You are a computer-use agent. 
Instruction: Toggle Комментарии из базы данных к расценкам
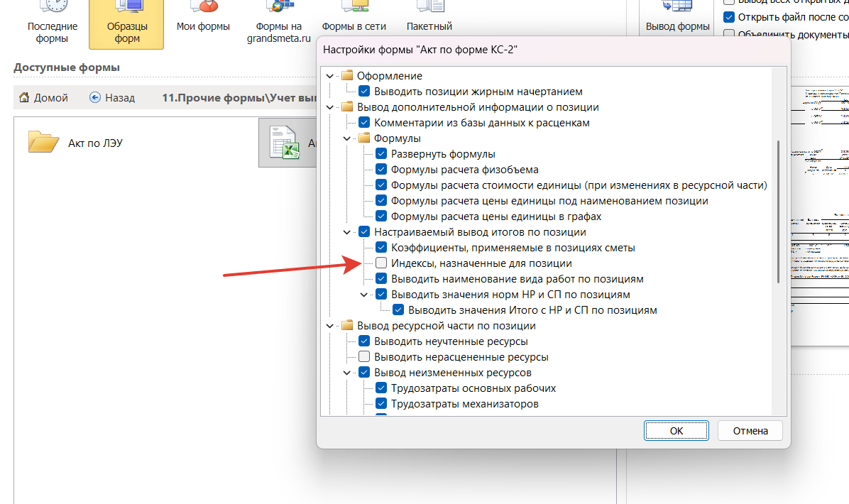[x=364, y=123]
